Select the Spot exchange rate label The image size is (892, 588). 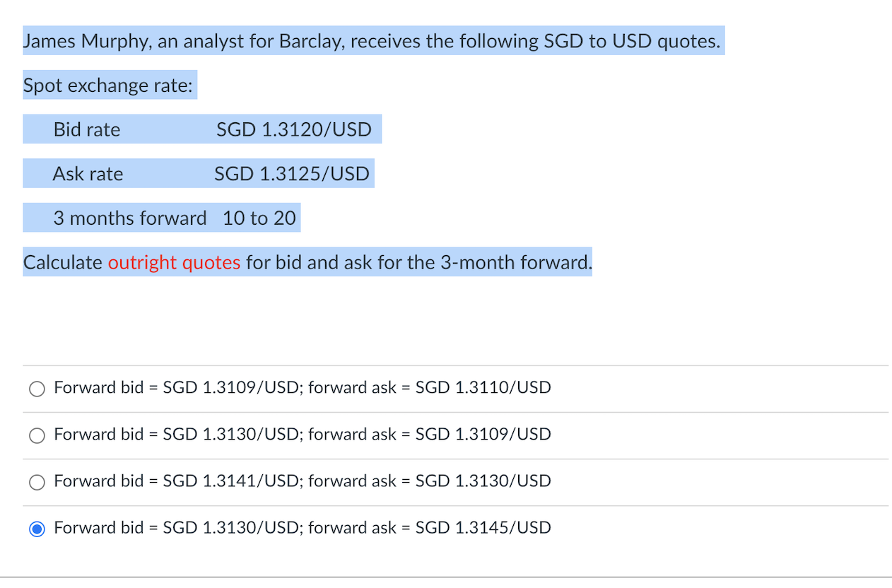click(109, 85)
